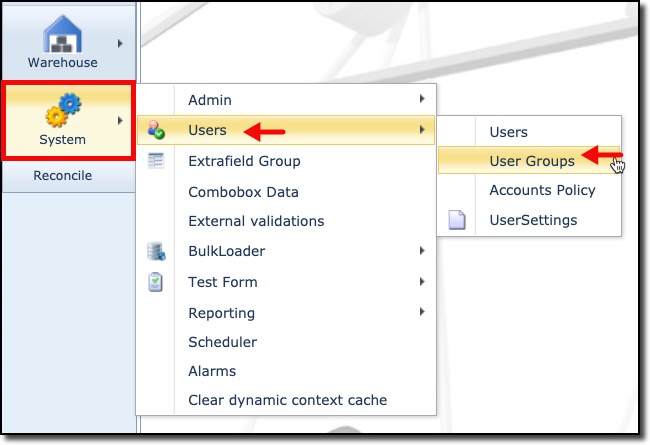This screenshot has width=650, height=445.
Task: Expand the Warehouse sidebar arrow
Action: [x=121, y=43]
